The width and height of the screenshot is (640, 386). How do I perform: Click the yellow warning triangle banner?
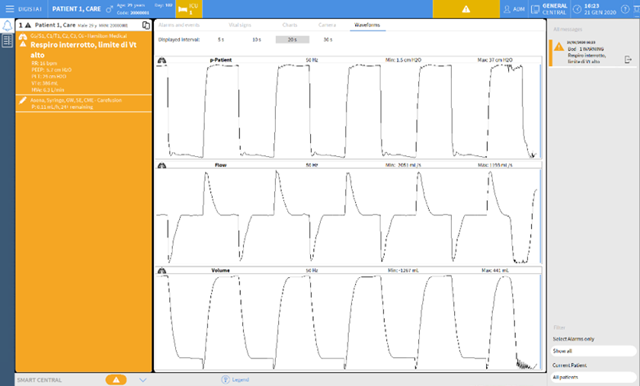(466, 9)
